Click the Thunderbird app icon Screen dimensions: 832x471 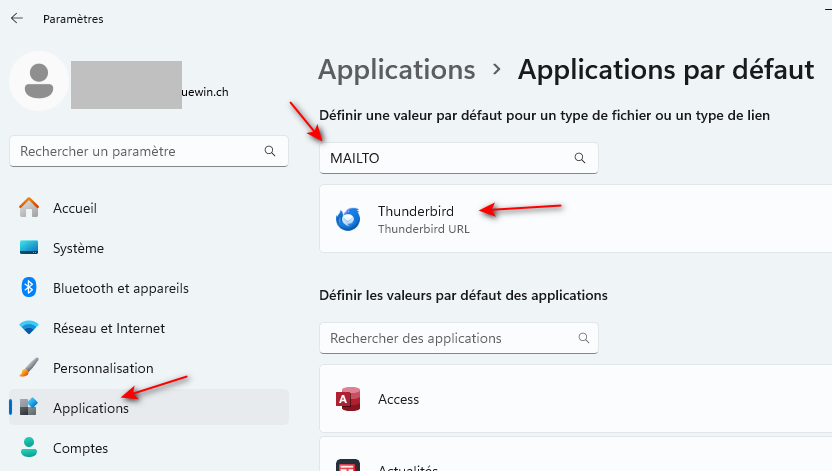(x=348, y=219)
